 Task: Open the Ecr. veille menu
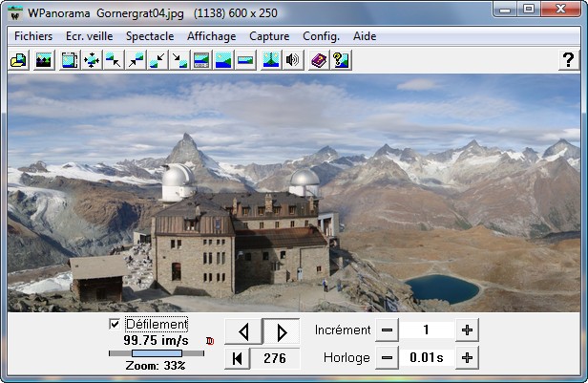(90, 36)
